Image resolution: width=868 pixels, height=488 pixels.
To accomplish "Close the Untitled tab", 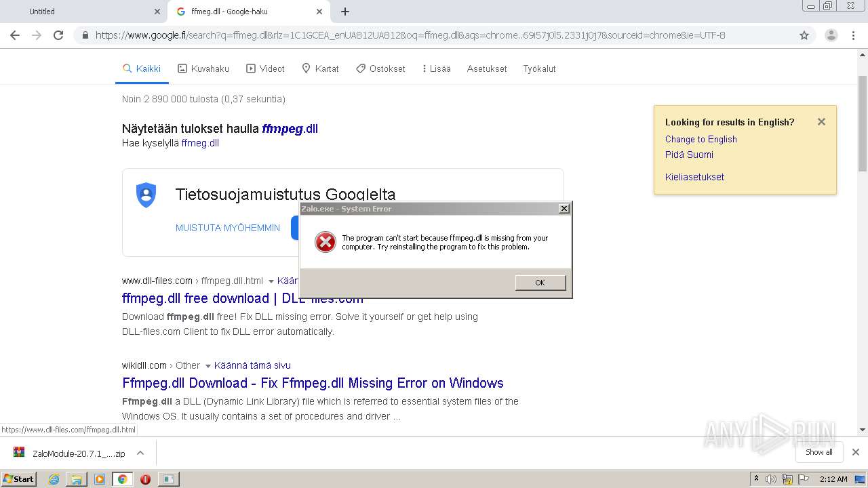I will [157, 12].
